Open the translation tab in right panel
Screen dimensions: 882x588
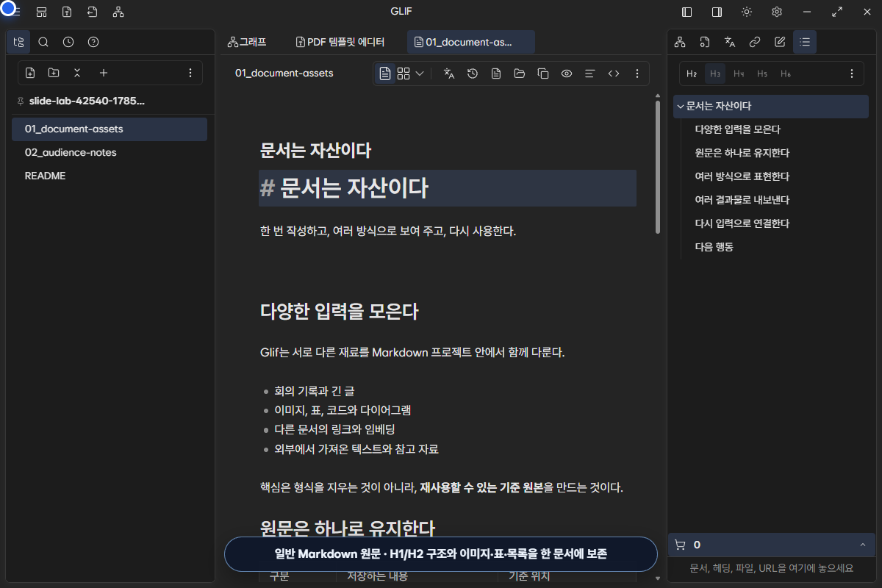(x=730, y=42)
